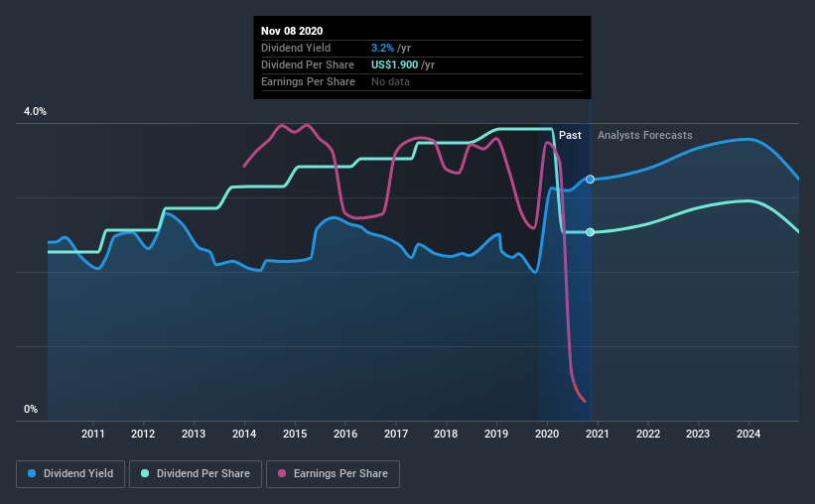Toggle the Dividend Per Share legend button
The height and width of the screenshot is (504, 815).
(196, 474)
